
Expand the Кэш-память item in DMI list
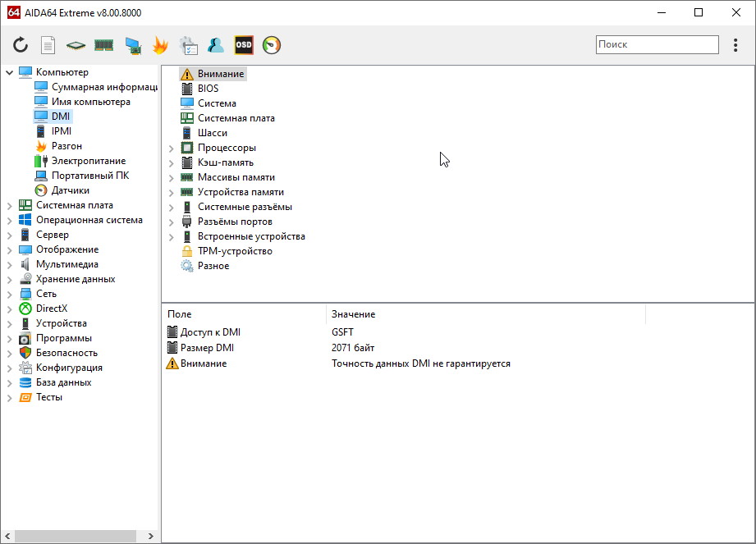coord(172,163)
